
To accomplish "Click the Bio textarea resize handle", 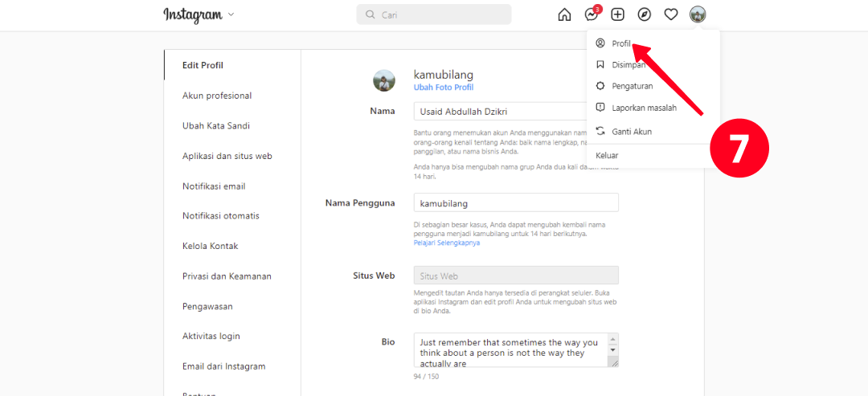I will [613, 361].
